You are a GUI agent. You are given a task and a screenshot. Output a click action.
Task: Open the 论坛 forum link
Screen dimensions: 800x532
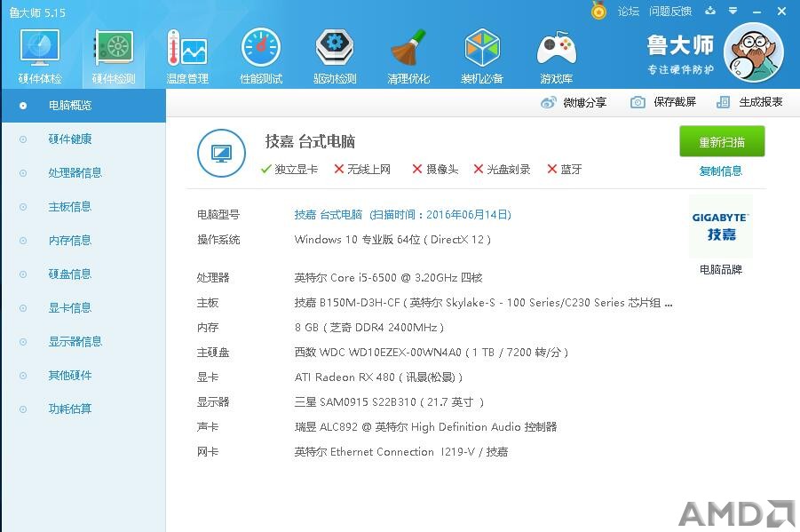point(628,12)
